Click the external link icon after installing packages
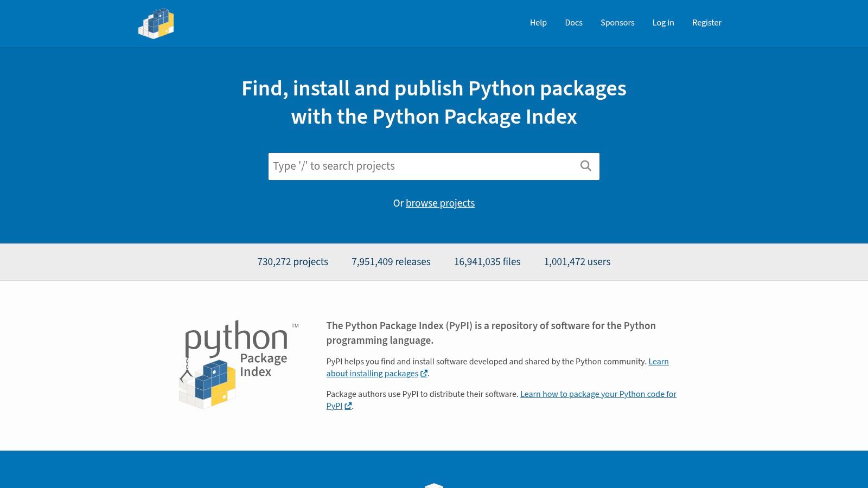 click(423, 374)
